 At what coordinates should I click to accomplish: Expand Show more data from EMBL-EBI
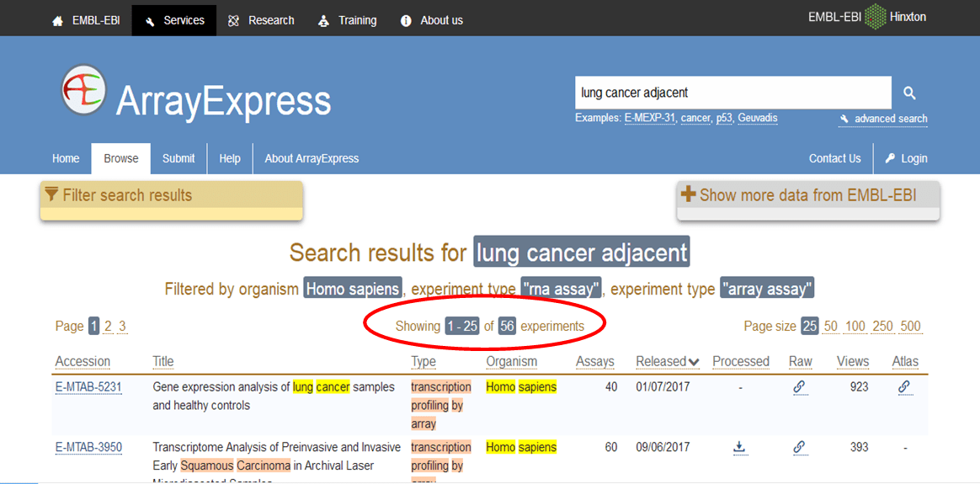807,195
